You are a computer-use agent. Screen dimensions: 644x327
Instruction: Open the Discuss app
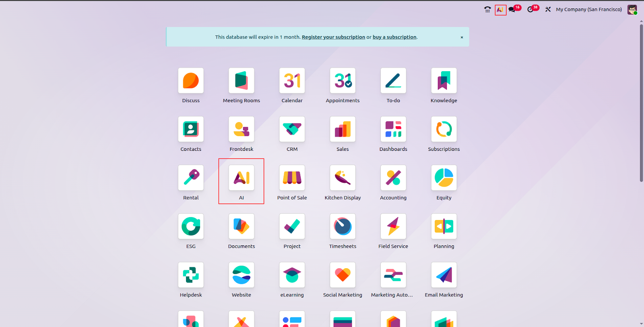point(191,81)
